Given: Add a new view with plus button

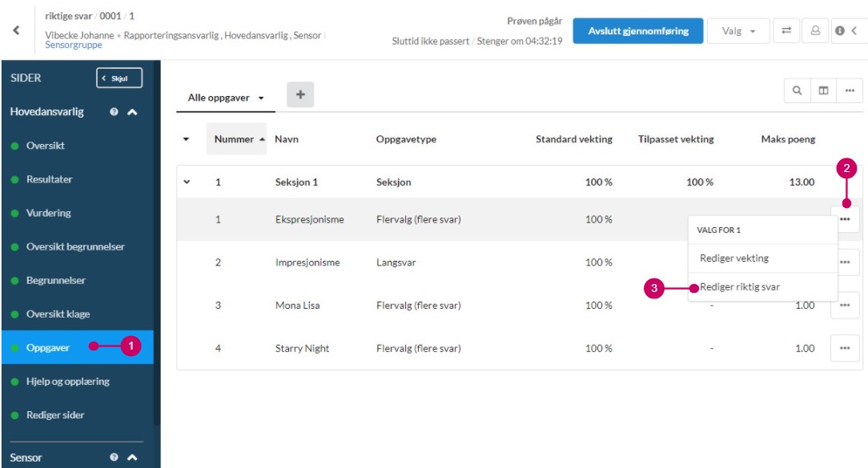Looking at the screenshot, I should tap(300, 94).
